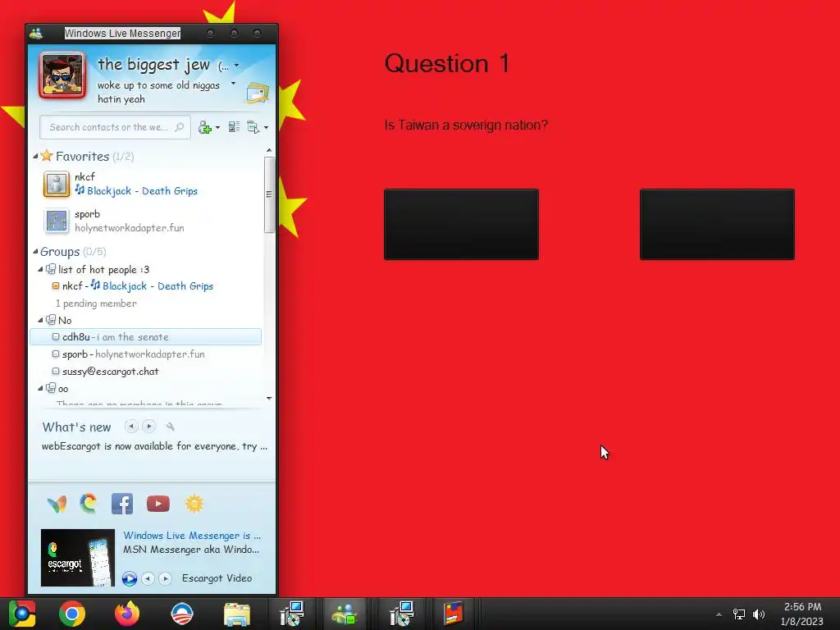Click the search magnifier icon

(179, 127)
